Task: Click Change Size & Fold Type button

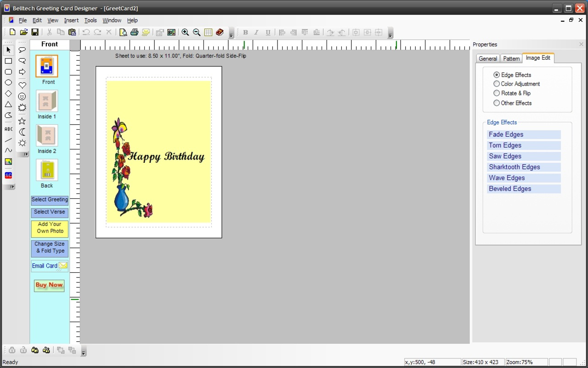Action: (50, 248)
